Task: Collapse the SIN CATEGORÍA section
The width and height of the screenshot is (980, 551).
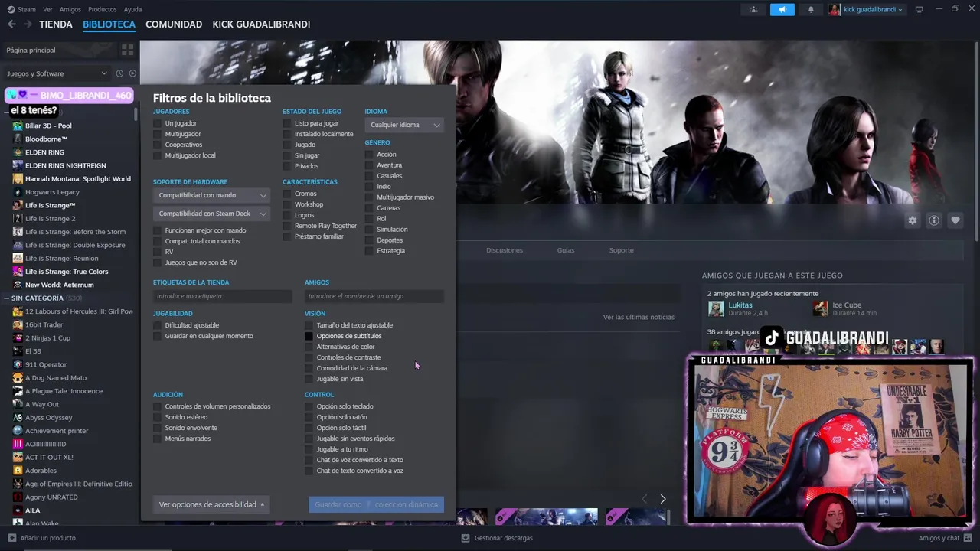Action: [x=7, y=298]
